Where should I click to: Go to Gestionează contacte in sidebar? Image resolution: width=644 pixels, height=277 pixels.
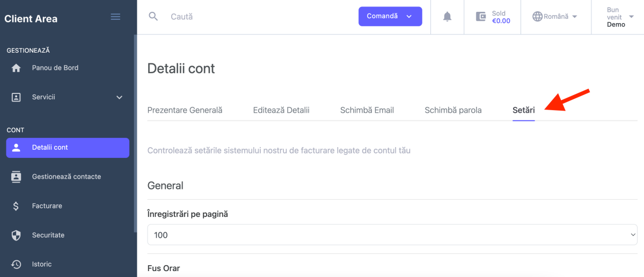tap(66, 177)
